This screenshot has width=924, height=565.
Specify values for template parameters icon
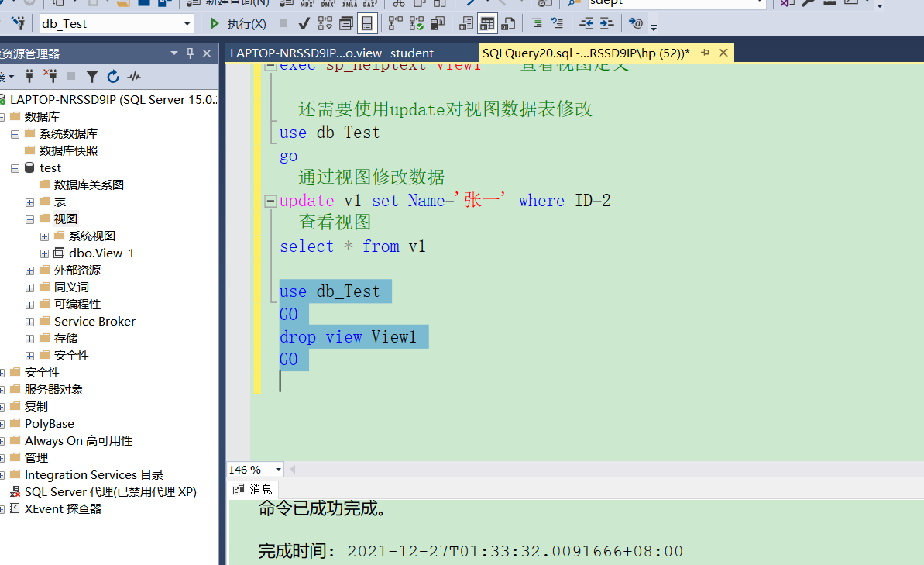[635, 23]
